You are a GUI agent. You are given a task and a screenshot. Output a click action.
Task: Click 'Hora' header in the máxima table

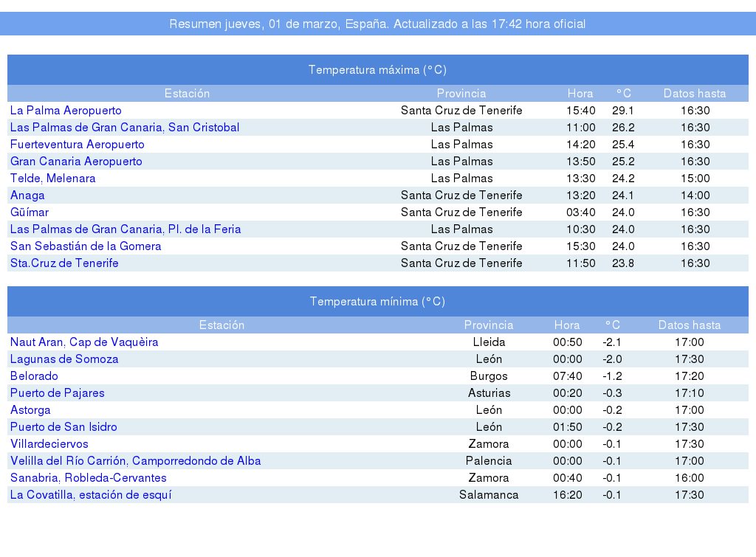(580, 94)
